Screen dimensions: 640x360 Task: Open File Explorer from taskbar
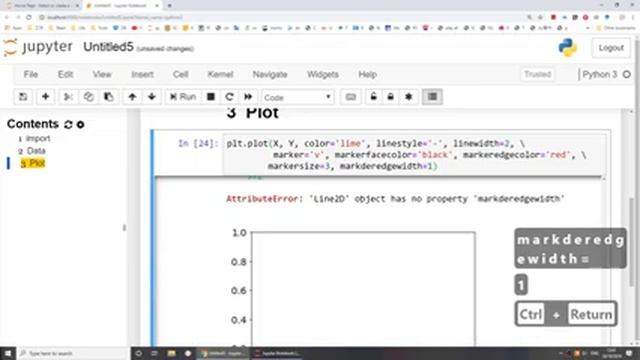click(171, 353)
